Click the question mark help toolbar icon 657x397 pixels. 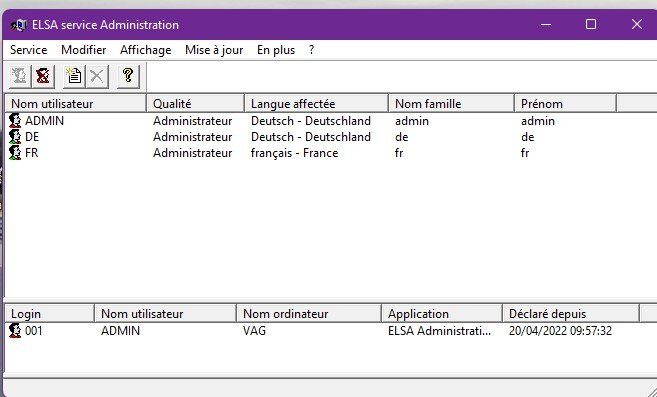coord(128,76)
